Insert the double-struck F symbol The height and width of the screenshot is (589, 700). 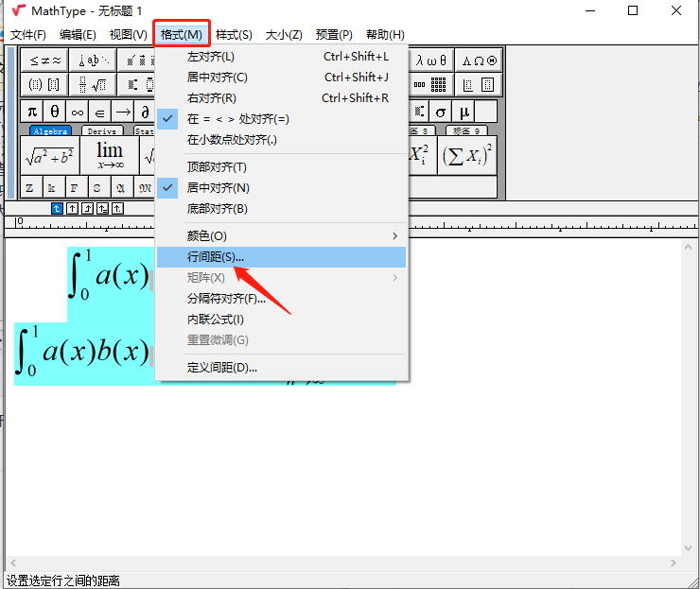[x=75, y=188]
